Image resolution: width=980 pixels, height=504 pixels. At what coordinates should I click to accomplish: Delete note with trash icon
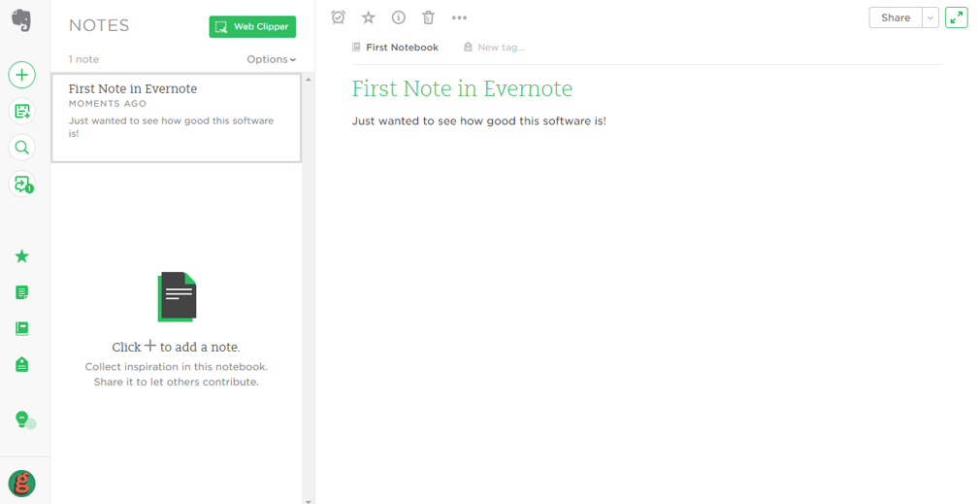[x=428, y=17]
